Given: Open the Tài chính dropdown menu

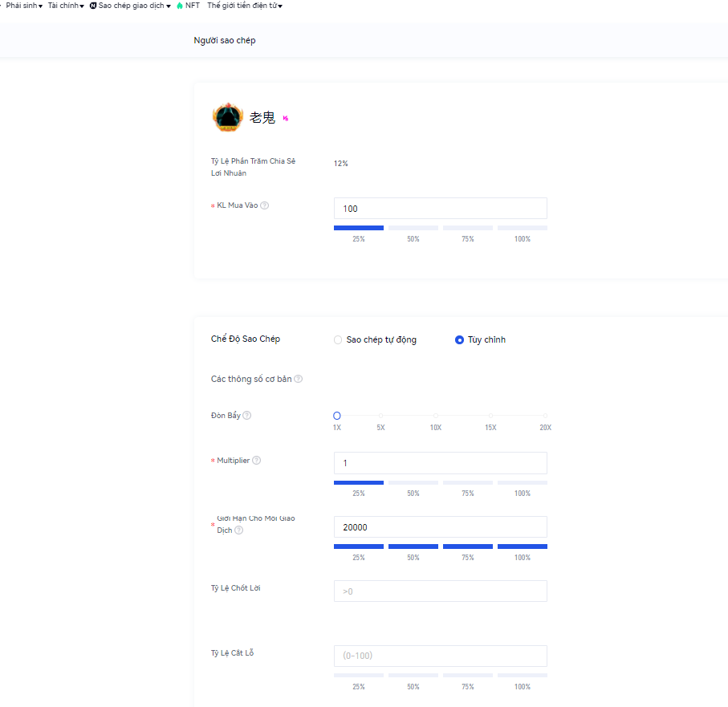Looking at the screenshot, I should point(65,6).
